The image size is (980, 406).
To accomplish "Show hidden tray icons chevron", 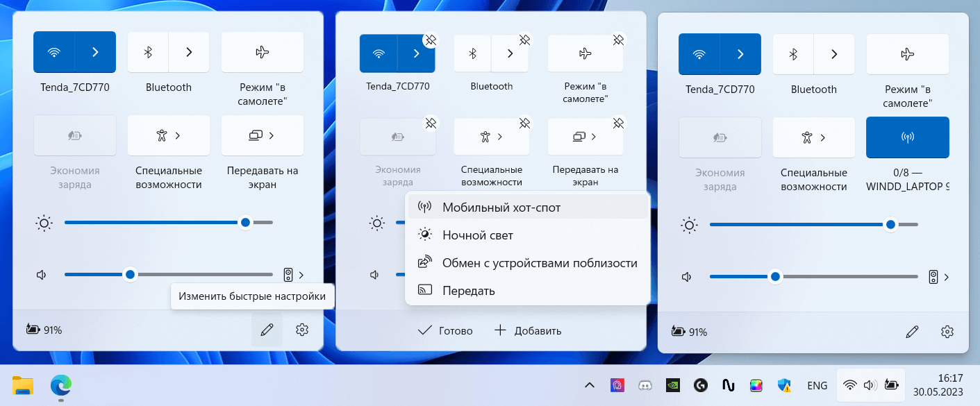I will [589, 385].
